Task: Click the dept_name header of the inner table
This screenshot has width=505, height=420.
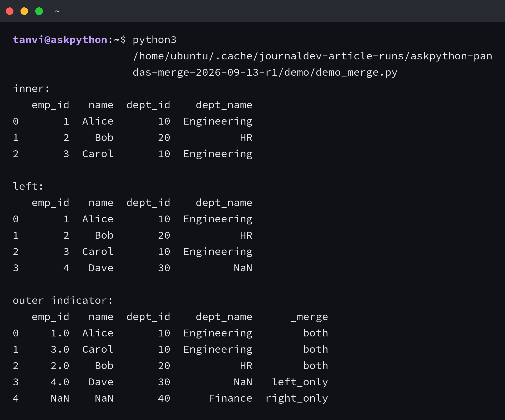Action: [x=224, y=105]
